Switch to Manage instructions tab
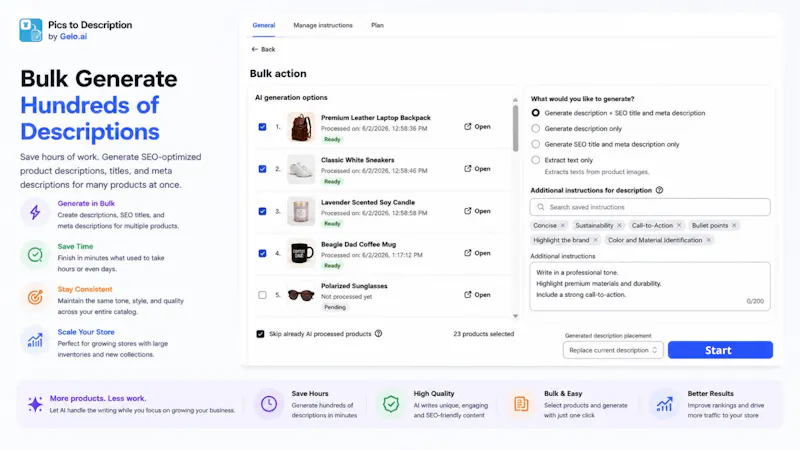800x450 pixels. coord(323,25)
